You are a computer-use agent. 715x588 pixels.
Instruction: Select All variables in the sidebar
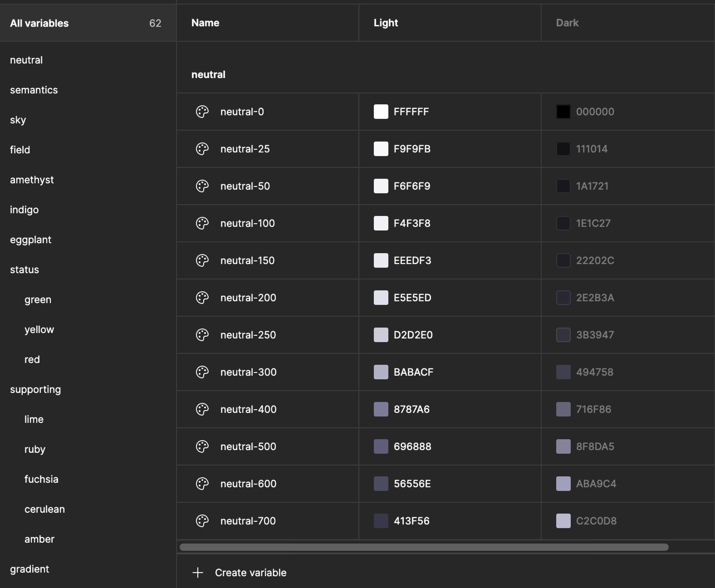[39, 23]
